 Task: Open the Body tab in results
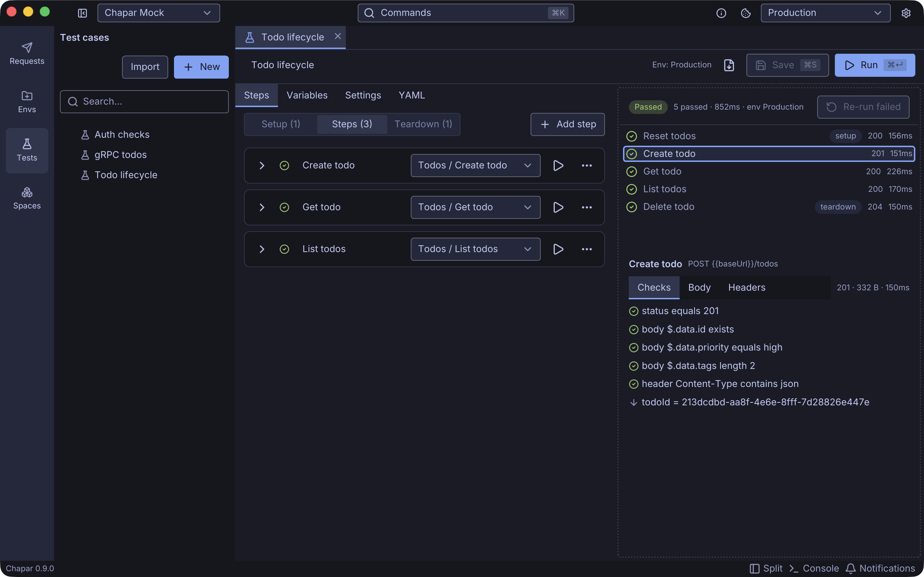(699, 287)
